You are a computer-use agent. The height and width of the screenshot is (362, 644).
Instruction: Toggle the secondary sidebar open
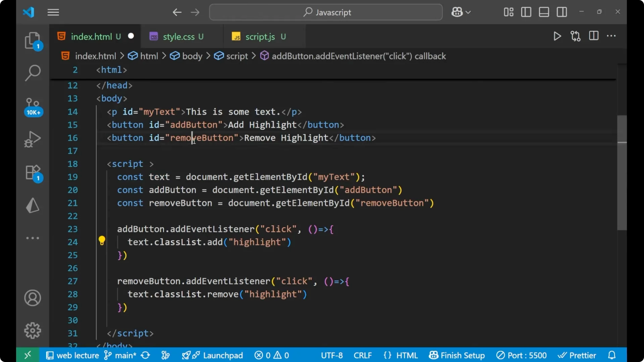(x=562, y=12)
